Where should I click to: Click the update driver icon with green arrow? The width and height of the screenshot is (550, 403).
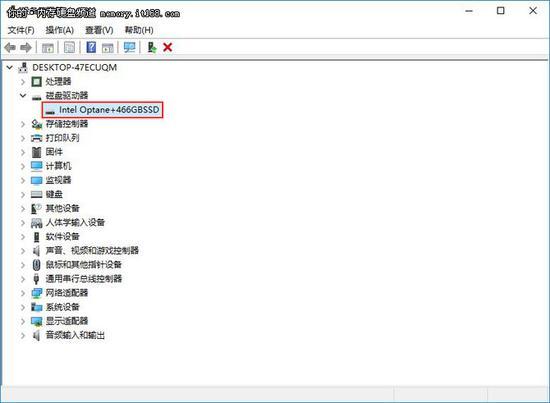point(152,47)
